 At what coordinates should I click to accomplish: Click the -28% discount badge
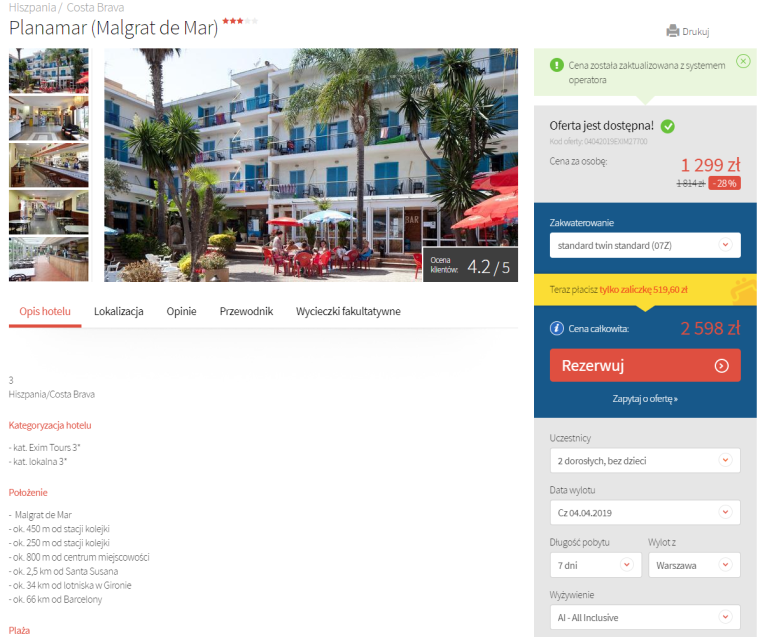[725, 183]
